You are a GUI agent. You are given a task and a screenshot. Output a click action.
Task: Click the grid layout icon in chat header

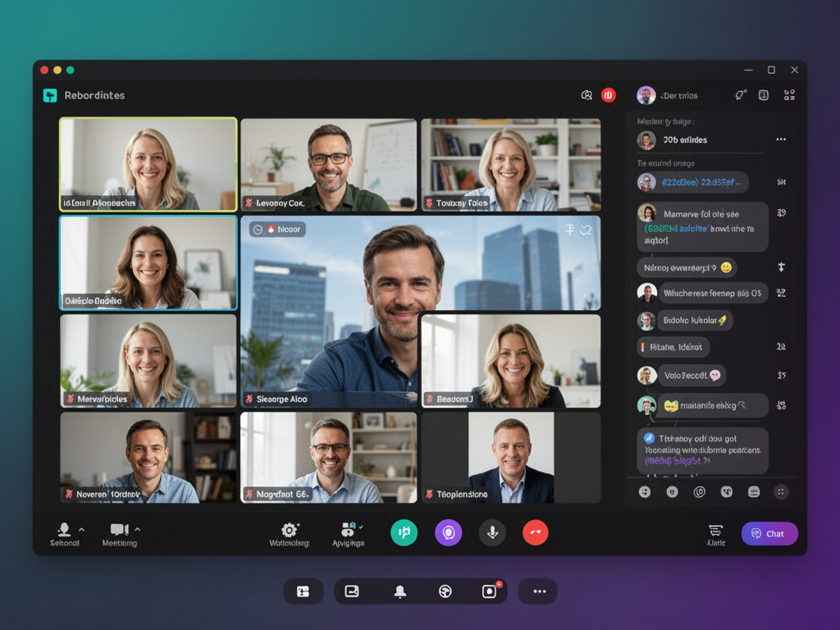click(x=789, y=95)
